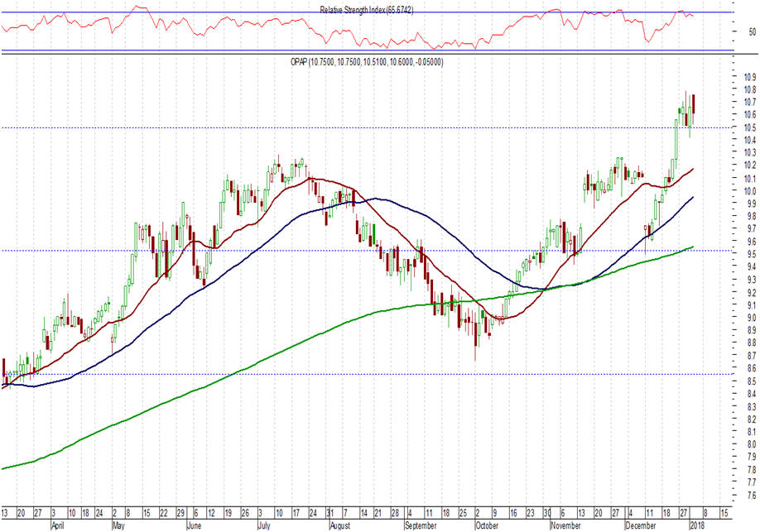Click the October month label

point(487,526)
